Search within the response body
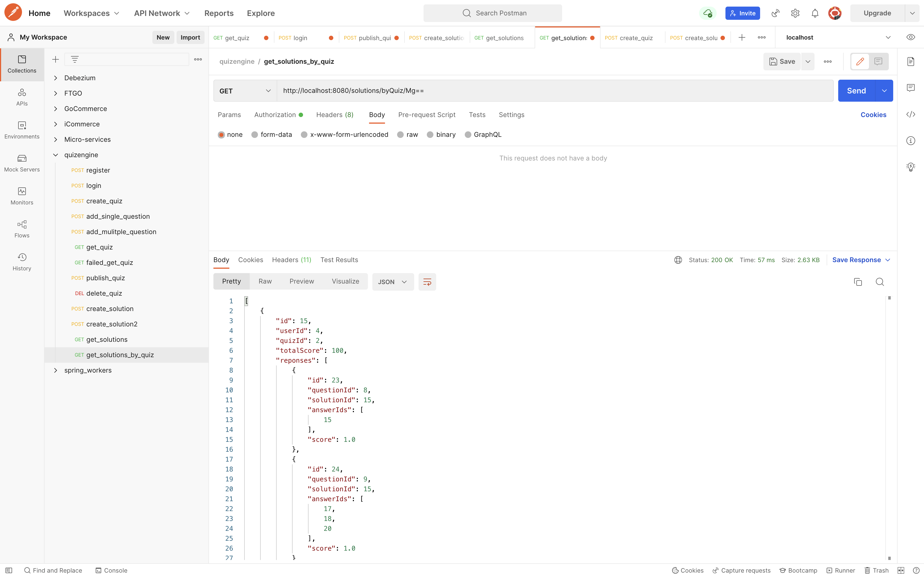The image size is (924, 577). (880, 282)
